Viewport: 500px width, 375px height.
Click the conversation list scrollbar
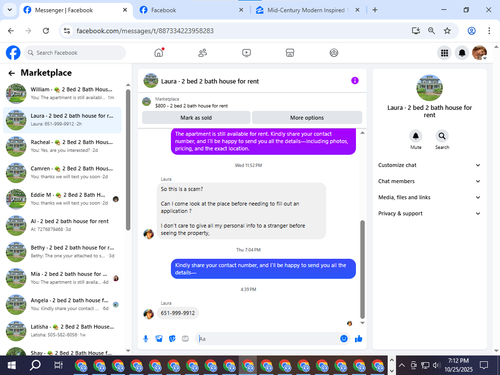tap(128, 160)
